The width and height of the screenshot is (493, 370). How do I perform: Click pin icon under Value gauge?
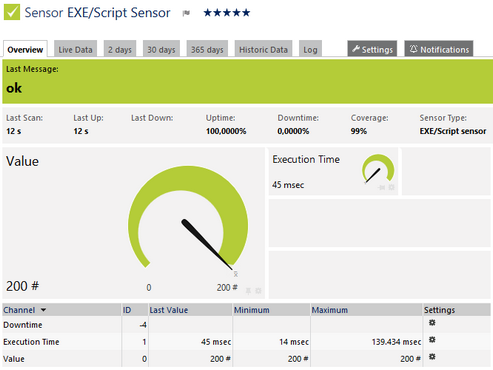click(248, 291)
